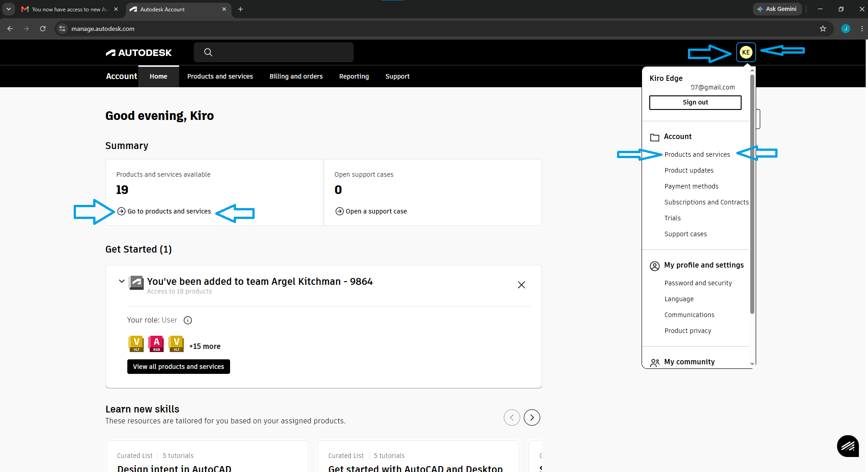Open Get started with AutoCAD card

[418, 456]
